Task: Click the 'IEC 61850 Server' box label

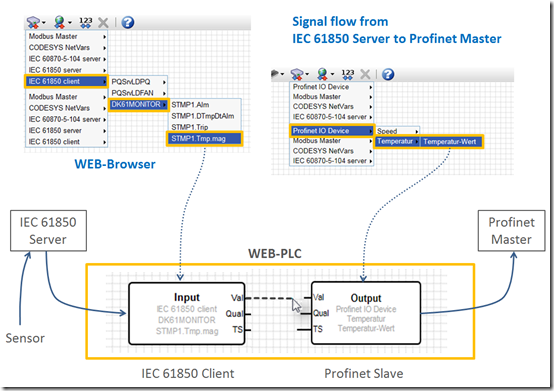Action: pyautogui.click(x=48, y=231)
